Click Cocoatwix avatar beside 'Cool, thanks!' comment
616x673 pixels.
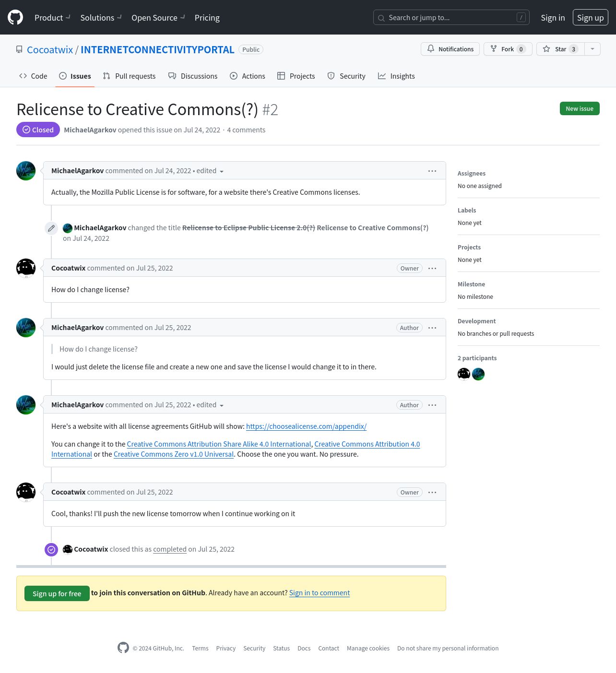pos(26,492)
